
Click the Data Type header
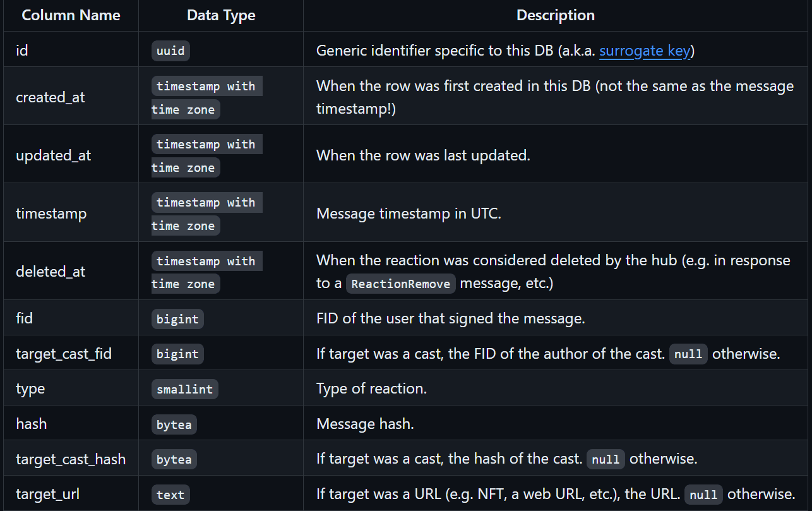click(x=221, y=15)
